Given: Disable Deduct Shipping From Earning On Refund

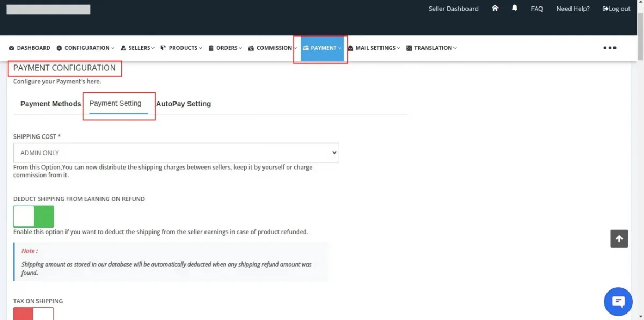Looking at the screenshot, I should coord(34,216).
